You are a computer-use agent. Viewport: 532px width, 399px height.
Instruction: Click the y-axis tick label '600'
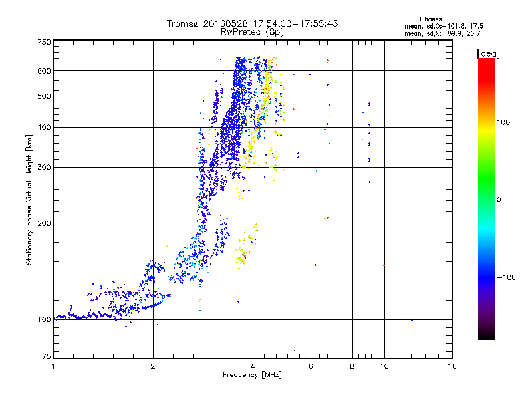click(44, 71)
